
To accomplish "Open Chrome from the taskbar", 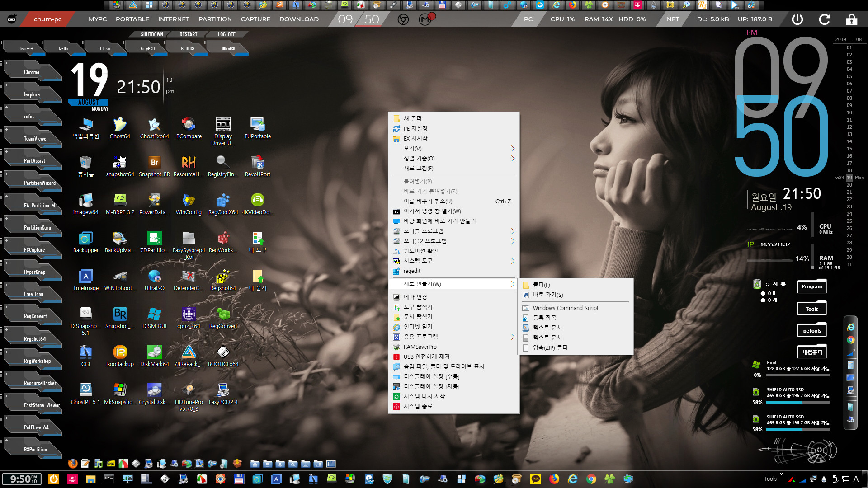I will pyautogui.click(x=591, y=479).
